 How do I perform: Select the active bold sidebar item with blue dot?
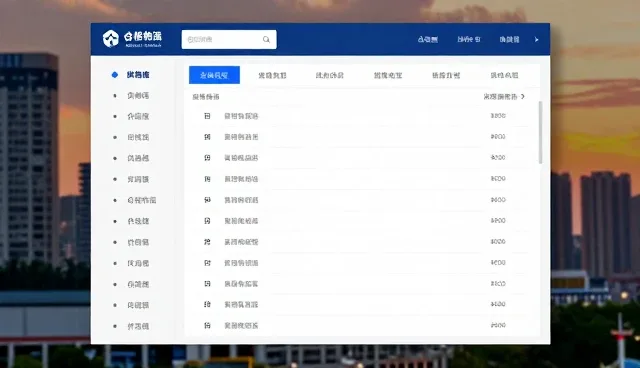pyautogui.click(x=138, y=75)
